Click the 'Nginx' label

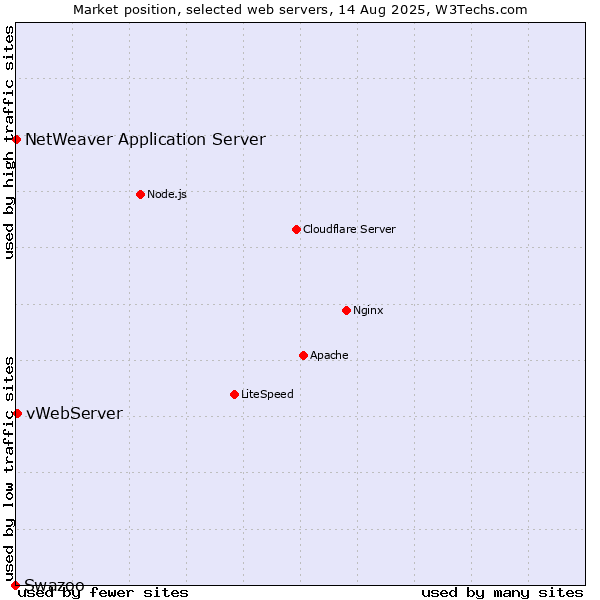tap(368, 310)
